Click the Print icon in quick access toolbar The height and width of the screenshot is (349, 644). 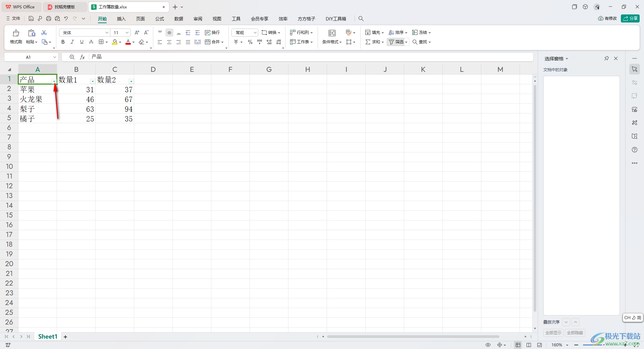[x=49, y=18]
